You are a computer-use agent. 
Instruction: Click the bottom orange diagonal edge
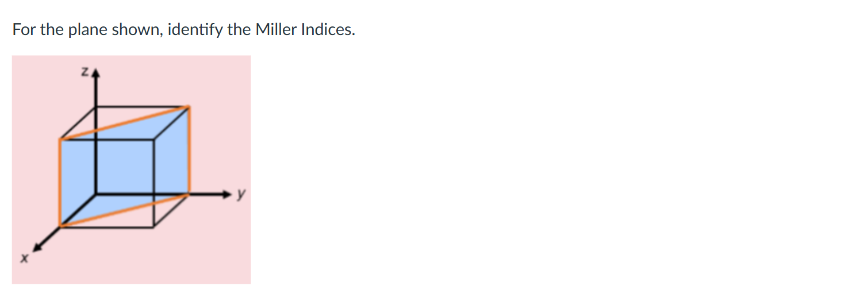pos(125,210)
